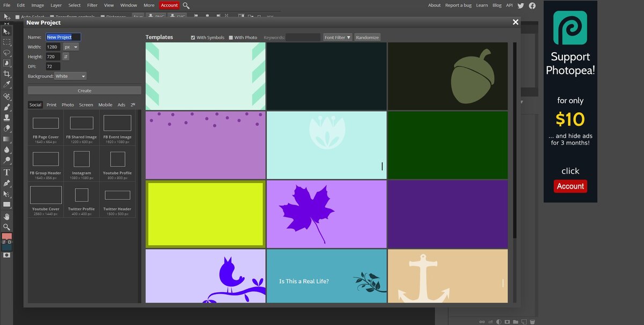Select the Spot Healing Brush tool
Screen dimensions: 644x325
click(7, 97)
